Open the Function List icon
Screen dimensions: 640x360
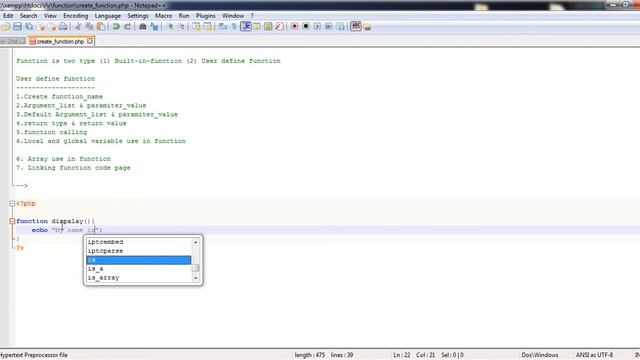(279, 27)
